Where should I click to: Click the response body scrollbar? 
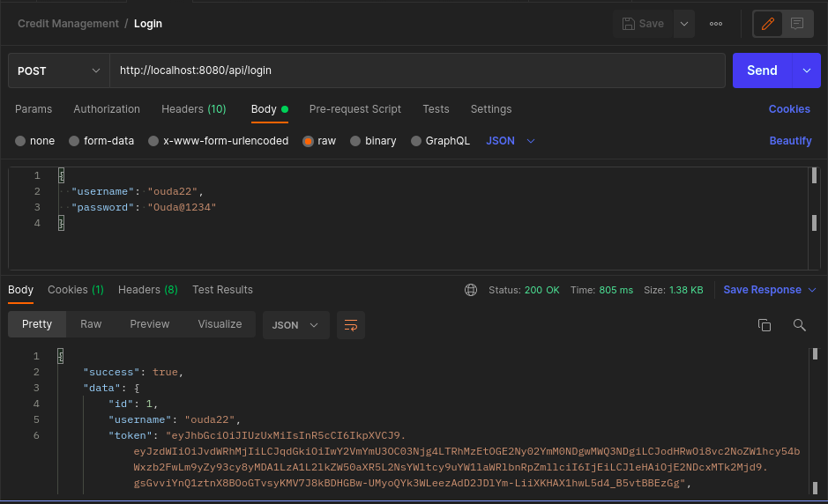(815, 421)
